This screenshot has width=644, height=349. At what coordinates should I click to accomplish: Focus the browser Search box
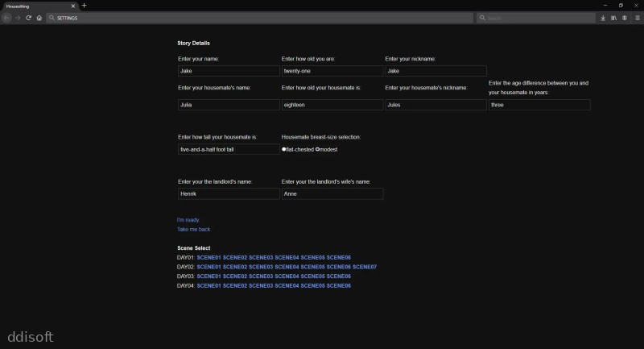[x=536, y=18]
